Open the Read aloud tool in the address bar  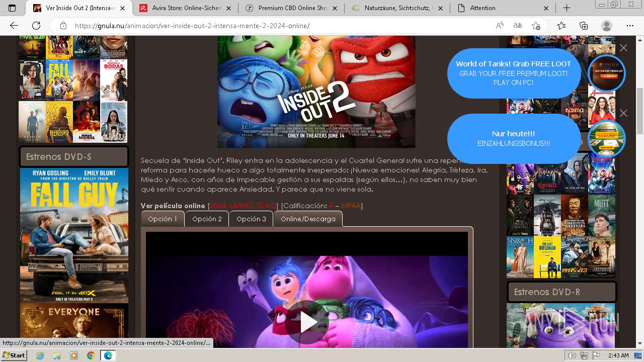coord(500,26)
